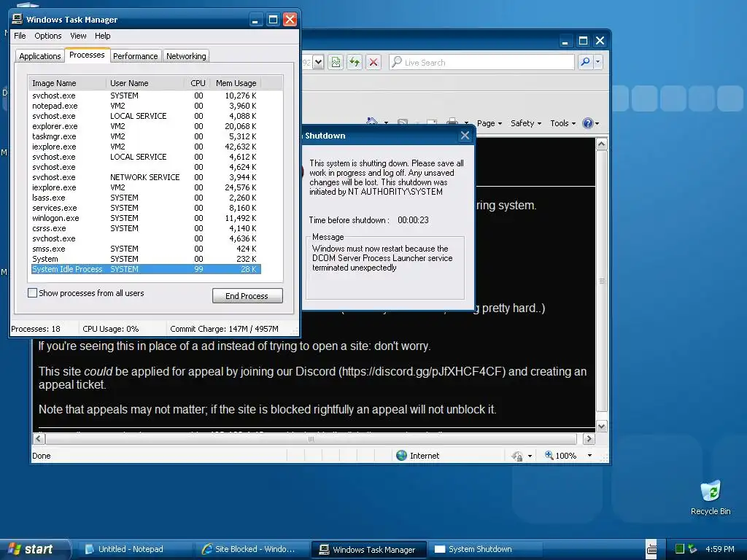Click the blue magnifier search button in IE
Image resolution: width=747 pixels, height=560 pixels.
pos(585,62)
